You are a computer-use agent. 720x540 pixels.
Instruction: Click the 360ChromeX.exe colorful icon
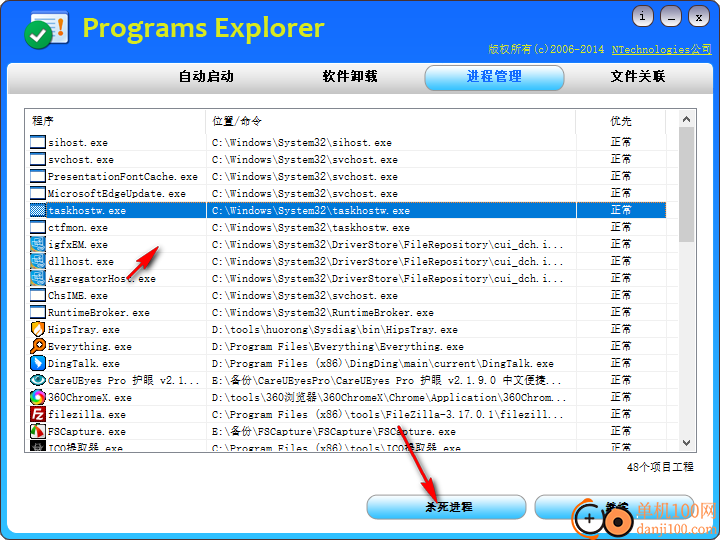[38, 397]
